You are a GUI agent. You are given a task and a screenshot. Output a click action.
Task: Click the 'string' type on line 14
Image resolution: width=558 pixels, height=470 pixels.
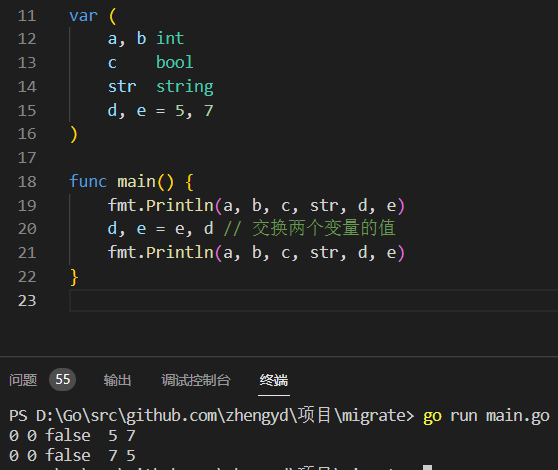185,87
